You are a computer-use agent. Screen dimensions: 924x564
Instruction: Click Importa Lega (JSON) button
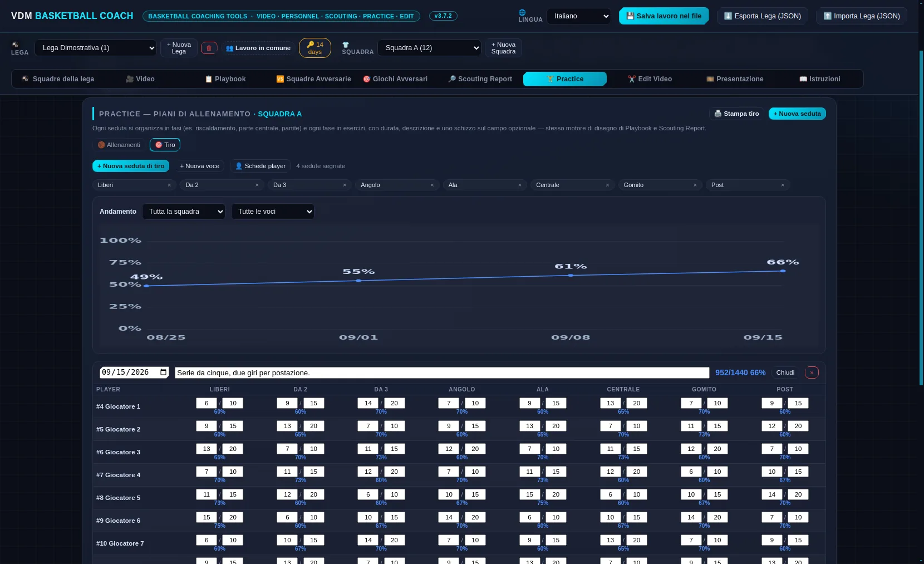point(862,16)
